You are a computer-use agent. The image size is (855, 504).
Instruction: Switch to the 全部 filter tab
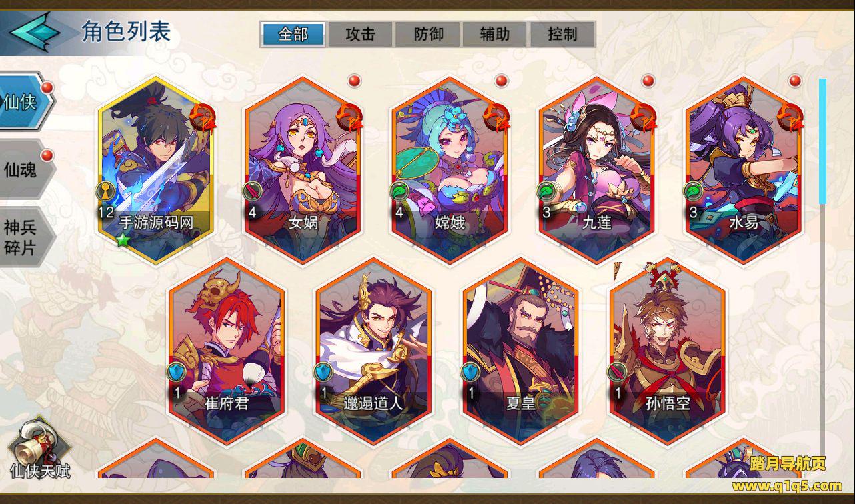click(293, 34)
